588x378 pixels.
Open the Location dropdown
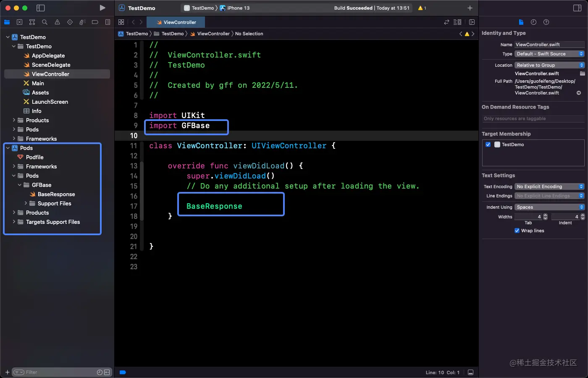(x=549, y=65)
